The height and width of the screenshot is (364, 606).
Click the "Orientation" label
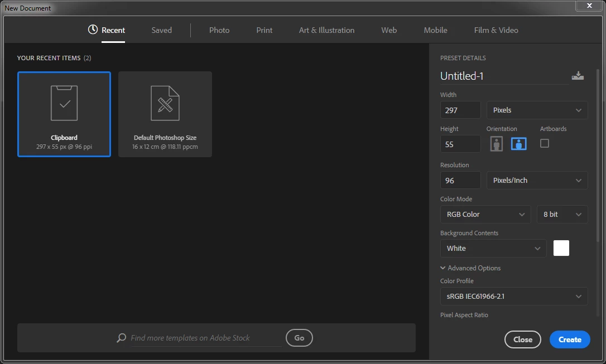(501, 129)
